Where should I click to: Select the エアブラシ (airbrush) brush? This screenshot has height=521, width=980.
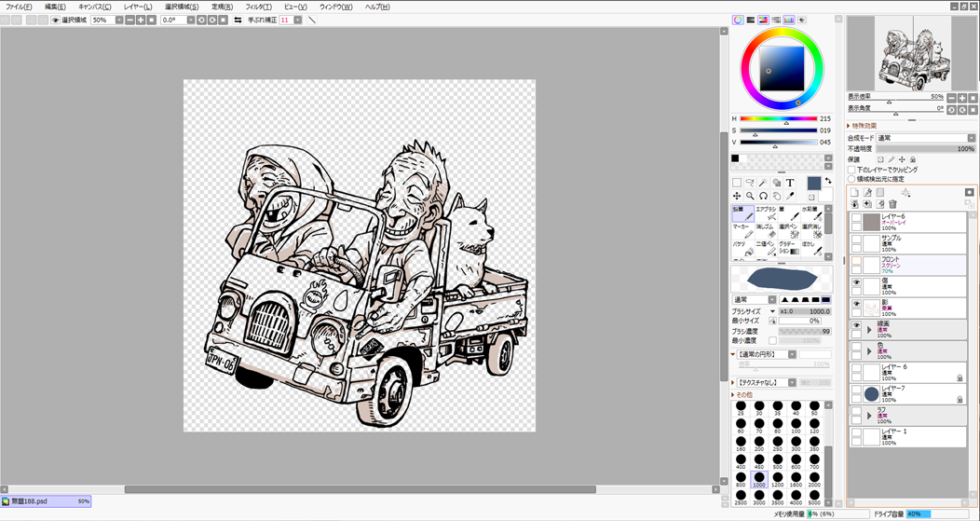(766, 214)
